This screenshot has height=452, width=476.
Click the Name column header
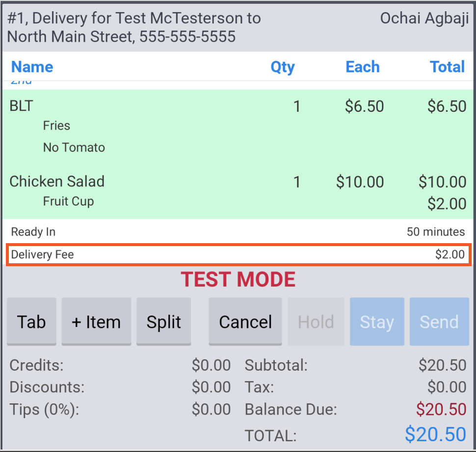pos(32,67)
